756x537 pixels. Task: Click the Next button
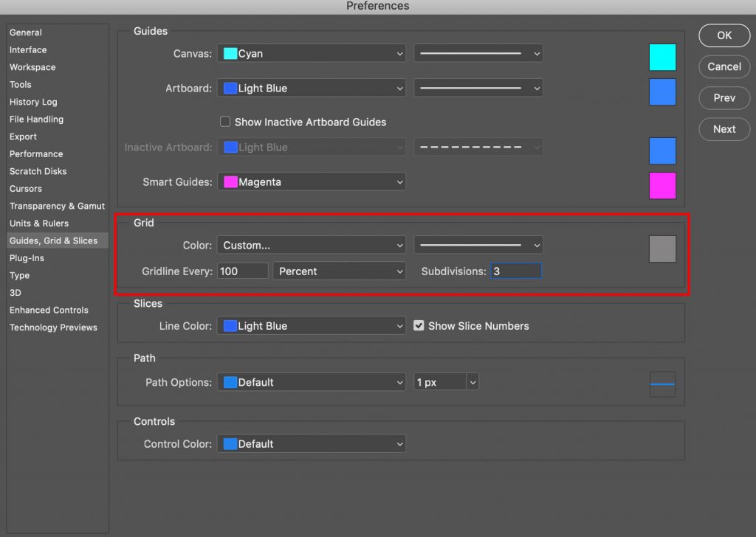coord(724,129)
